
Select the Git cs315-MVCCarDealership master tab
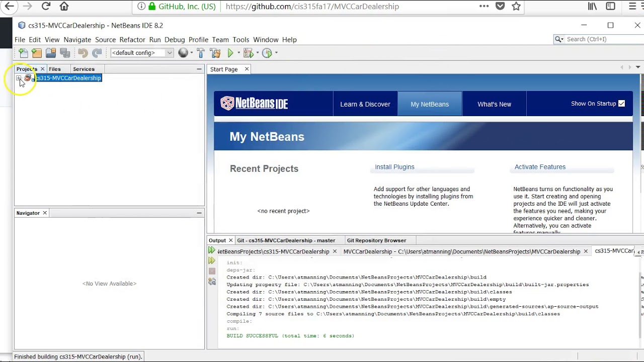coord(286,240)
